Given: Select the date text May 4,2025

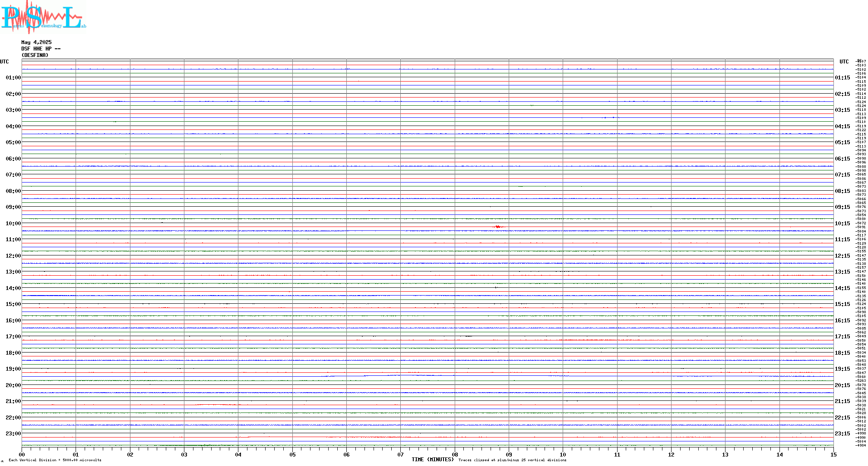Looking at the screenshot, I should (x=36, y=42).
